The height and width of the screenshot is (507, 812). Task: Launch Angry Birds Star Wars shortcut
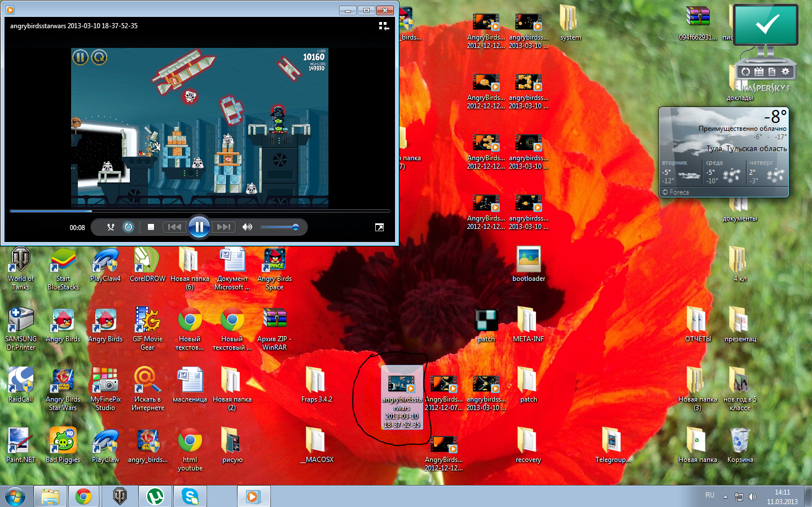coord(63,390)
